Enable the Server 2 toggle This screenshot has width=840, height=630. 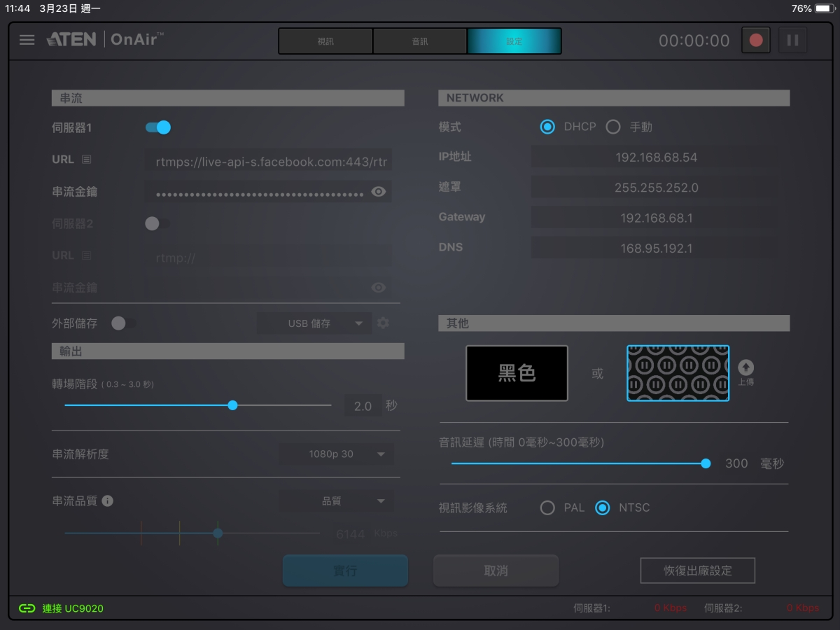pyautogui.click(x=157, y=224)
